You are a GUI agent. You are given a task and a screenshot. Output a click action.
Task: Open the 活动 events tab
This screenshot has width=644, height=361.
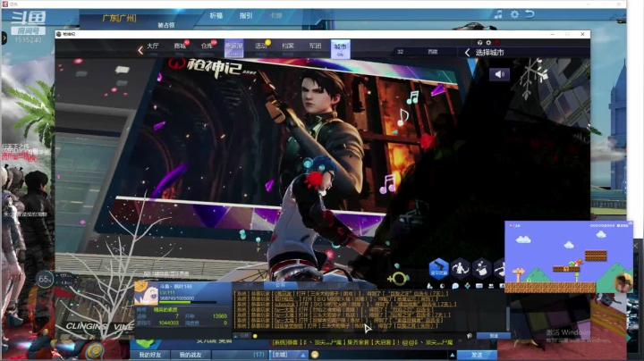tap(261, 47)
